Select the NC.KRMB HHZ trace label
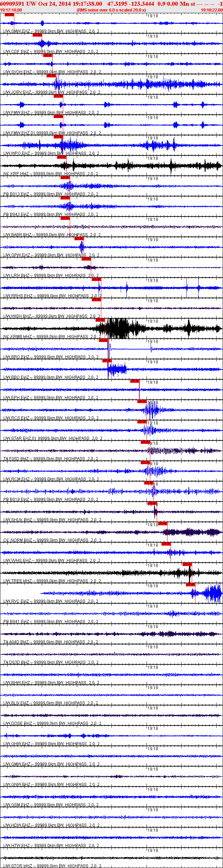 pyautogui.click(x=52, y=337)
